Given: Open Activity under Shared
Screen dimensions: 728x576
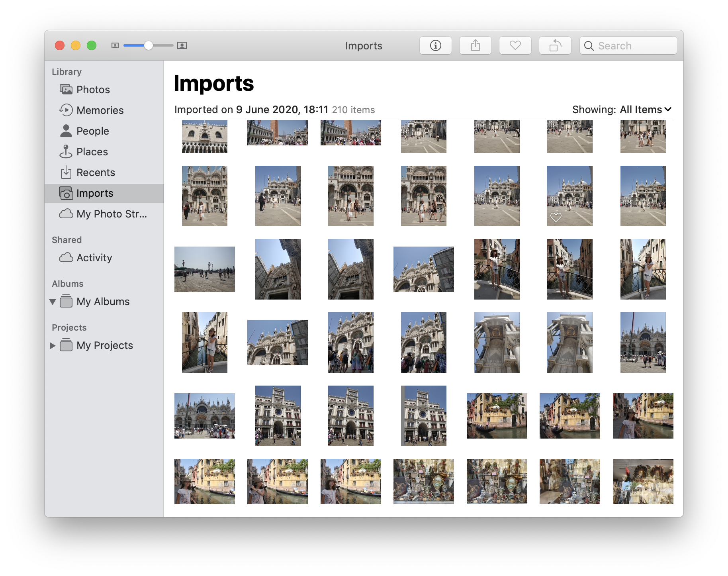Looking at the screenshot, I should pos(94,257).
